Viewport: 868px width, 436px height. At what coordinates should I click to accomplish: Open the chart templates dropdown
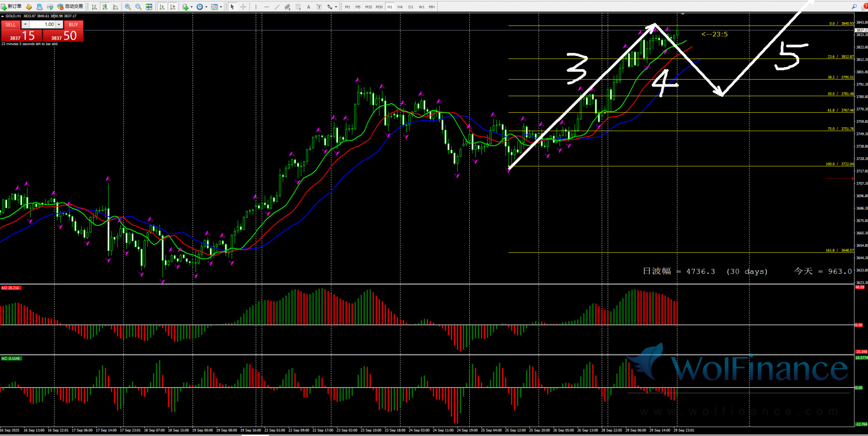[216, 7]
